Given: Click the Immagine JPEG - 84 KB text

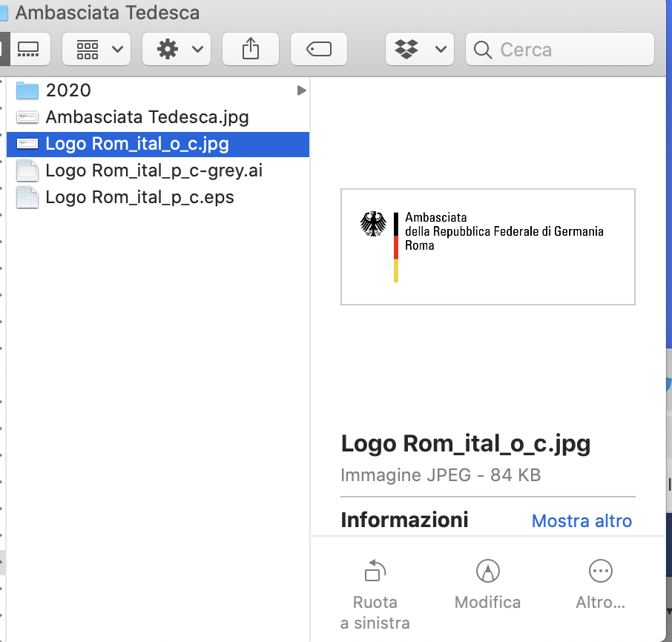Looking at the screenshot, I should point(441,475).
